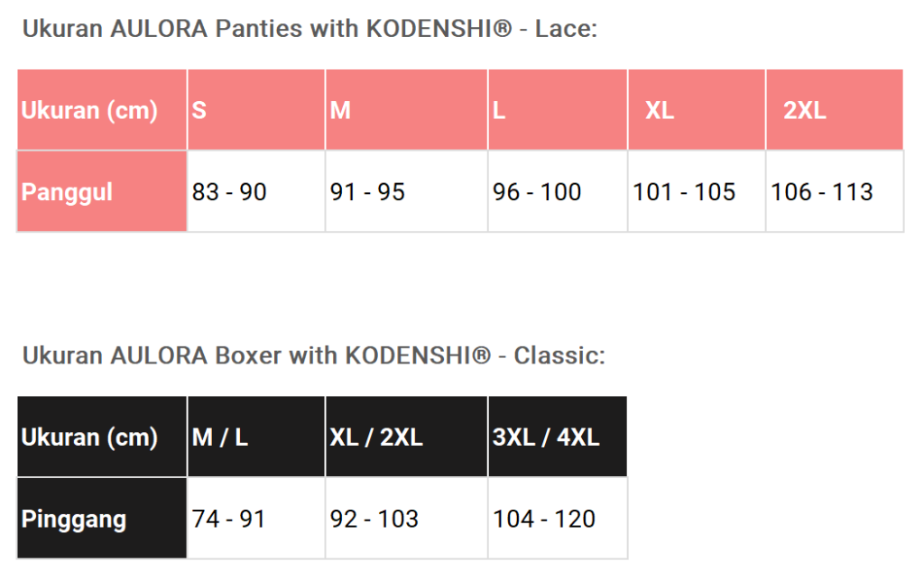Screen dimensions: 924x580
Task: Select the 'XL / 2XL' boxer size header
Action: tap(406, 437)
